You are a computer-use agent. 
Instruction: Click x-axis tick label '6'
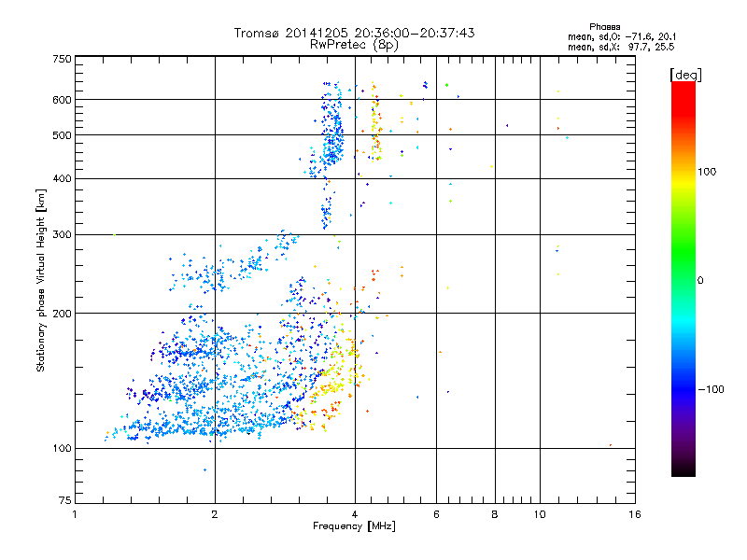436,514
